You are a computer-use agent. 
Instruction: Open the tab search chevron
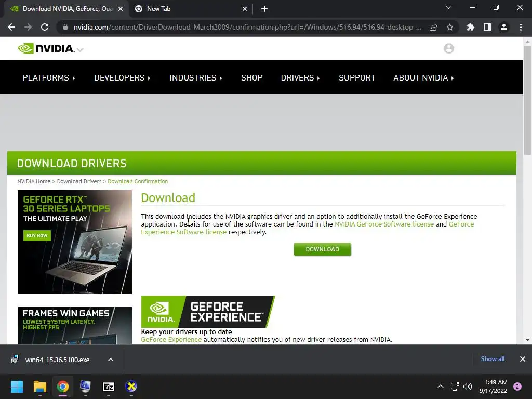[448, 7]
